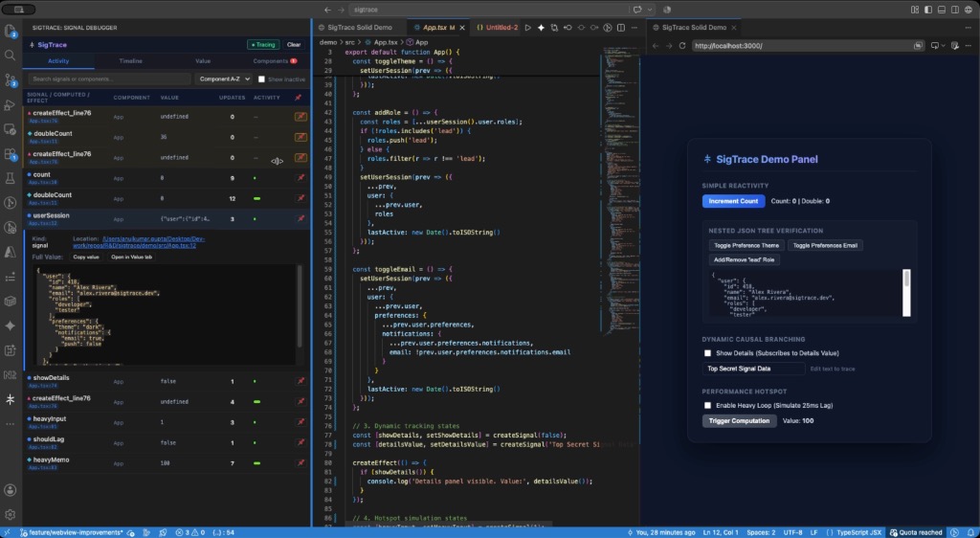The image size is (980, 538).
Task: Unpin the pinned doubleCount row showing 36
Action: (x=301, y=137)
